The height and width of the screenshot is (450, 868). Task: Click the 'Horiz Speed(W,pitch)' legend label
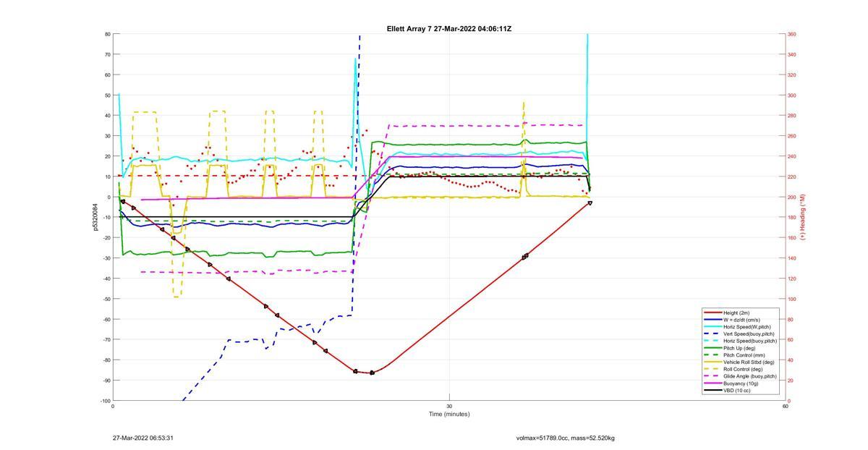click(x=748, y=326)
